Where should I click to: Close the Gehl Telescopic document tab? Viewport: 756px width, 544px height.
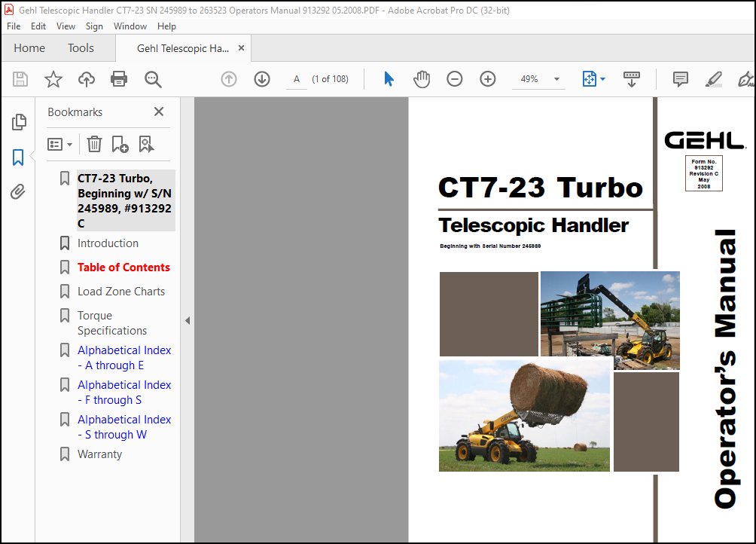(241, 47)
